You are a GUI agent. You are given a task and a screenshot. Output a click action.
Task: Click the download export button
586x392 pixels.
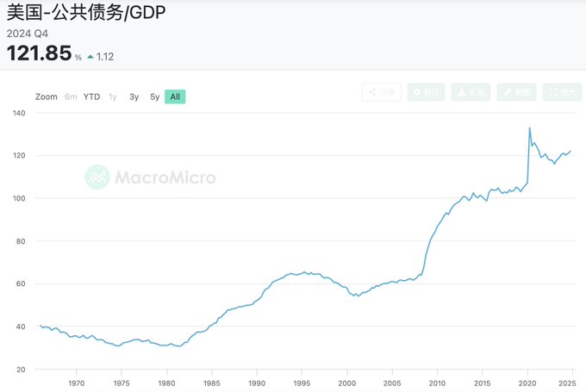click(x=471, y=92)
